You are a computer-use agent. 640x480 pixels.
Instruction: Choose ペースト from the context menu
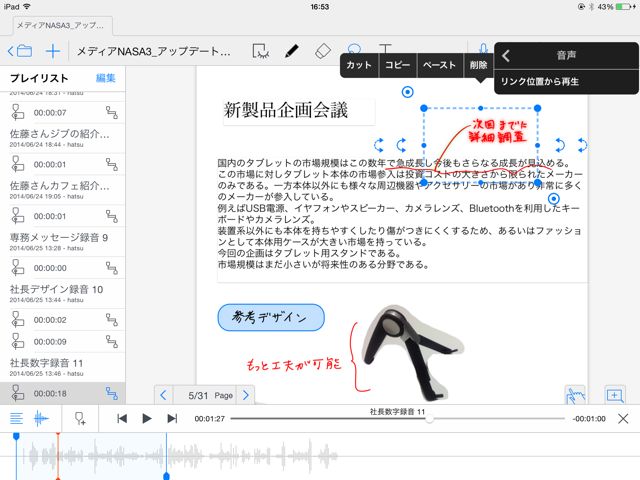[x=440, y=65]
